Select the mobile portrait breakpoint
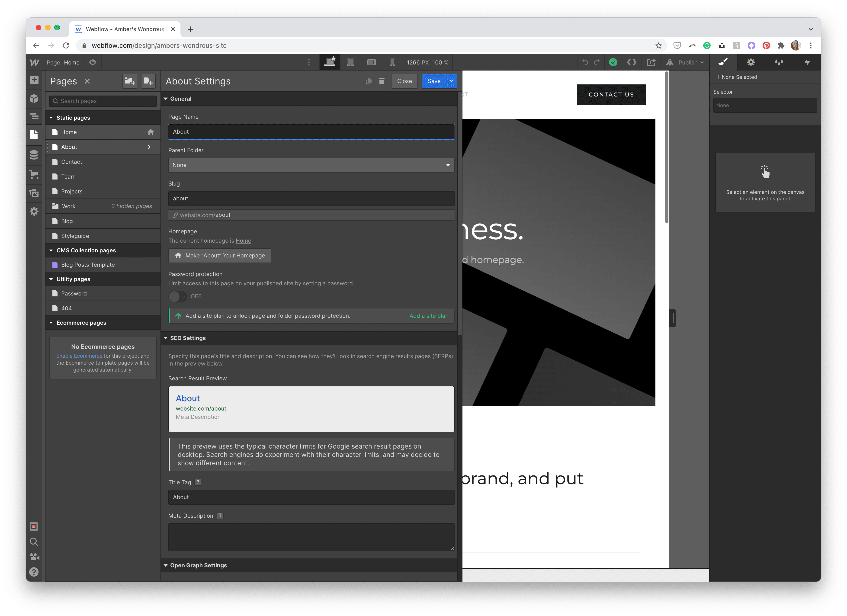847x616 pixels. click(x=392, y=62)
